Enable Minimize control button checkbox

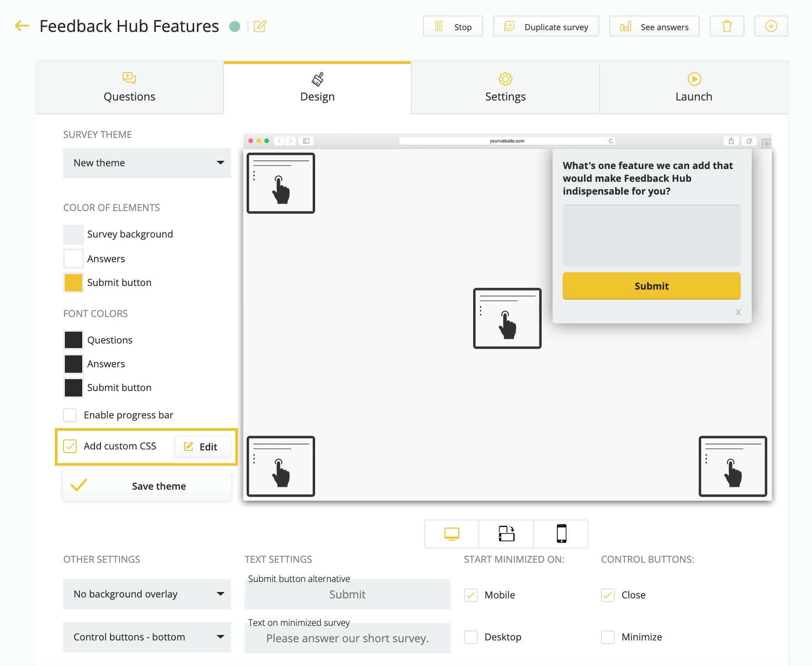click(x=608, y=637)
